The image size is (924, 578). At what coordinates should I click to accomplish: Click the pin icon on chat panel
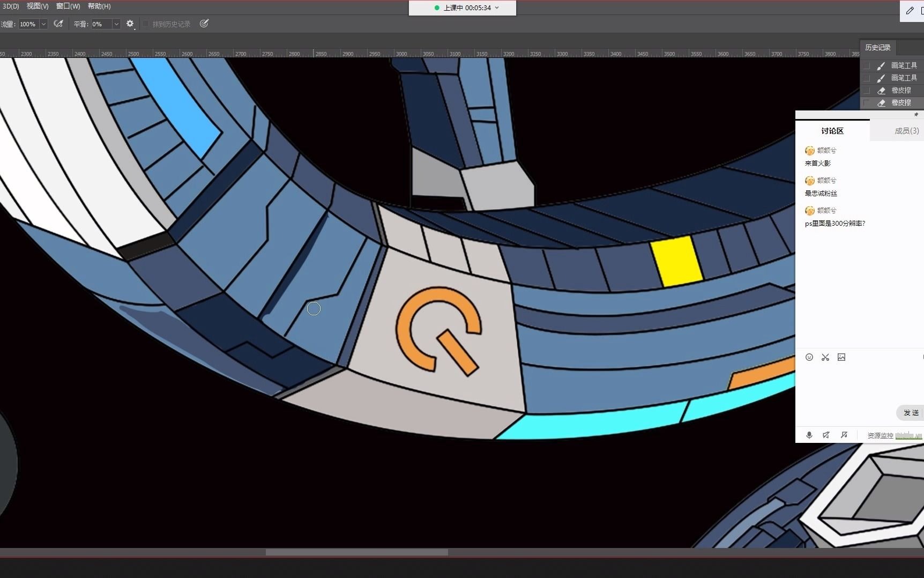pyautogui.click(x=916, y=114)
